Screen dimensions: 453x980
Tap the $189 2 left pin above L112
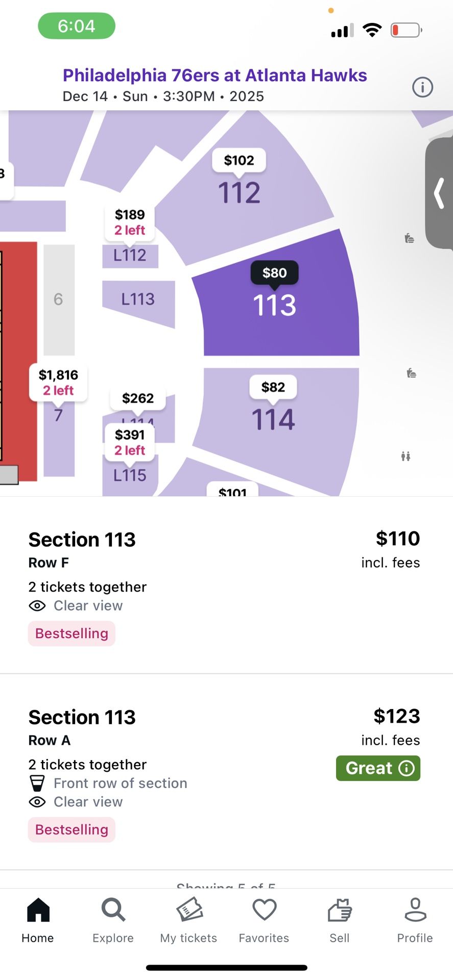pyautogui.click(x=129, y=221)
